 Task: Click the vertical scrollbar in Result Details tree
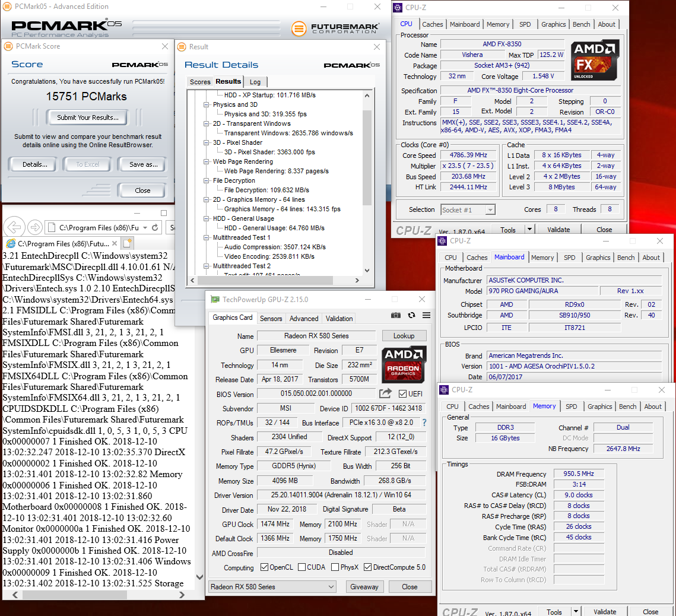[367, 157]
